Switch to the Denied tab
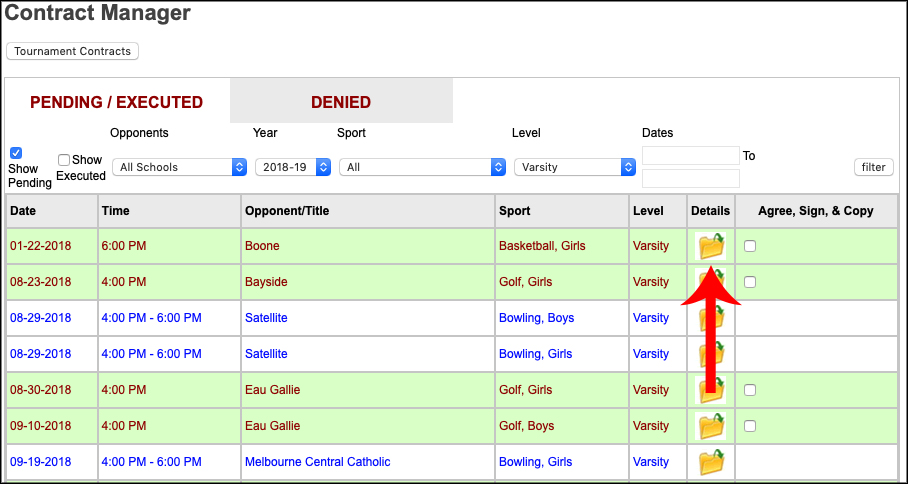This screenshot has height=484, width=908. [x=341, y=102]
